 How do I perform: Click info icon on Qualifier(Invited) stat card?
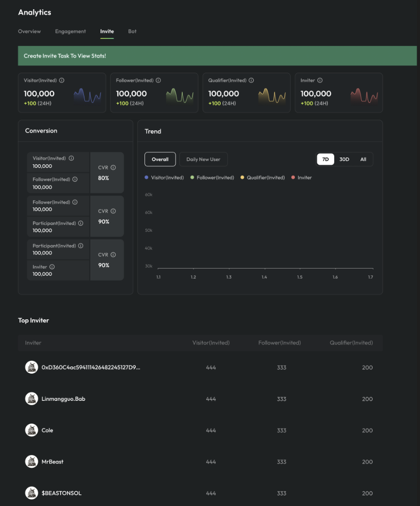[x=251, y=80]
